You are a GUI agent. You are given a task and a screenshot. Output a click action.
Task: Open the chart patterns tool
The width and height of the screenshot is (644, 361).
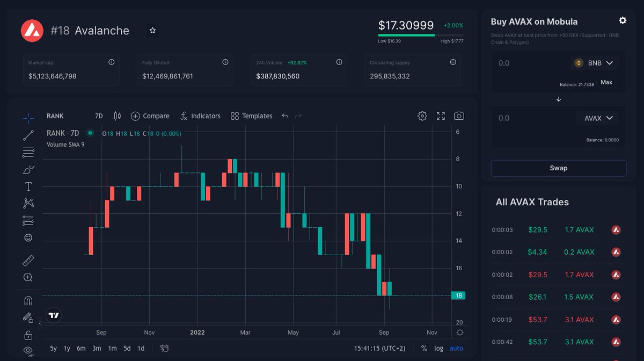click(x=28, y=203)
